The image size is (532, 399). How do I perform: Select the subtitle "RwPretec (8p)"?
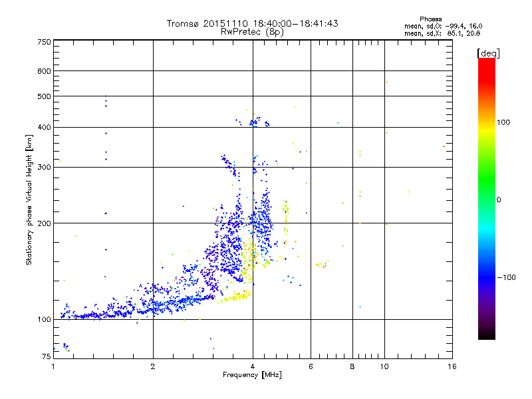(252, 32)
